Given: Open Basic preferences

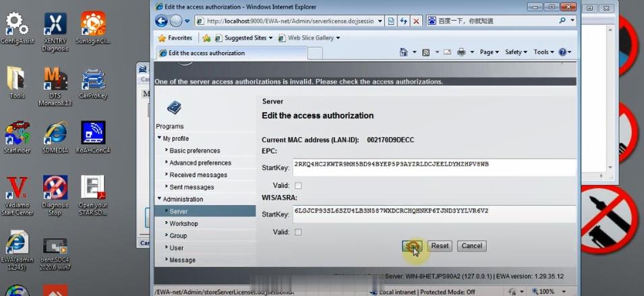Looking at the screenshot, I should point(195,150).
